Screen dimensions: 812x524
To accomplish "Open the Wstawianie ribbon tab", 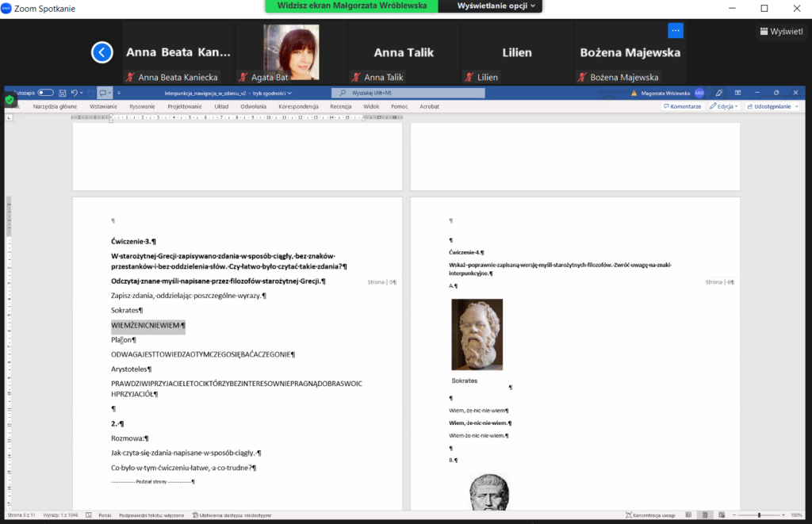I will point(103,106).
